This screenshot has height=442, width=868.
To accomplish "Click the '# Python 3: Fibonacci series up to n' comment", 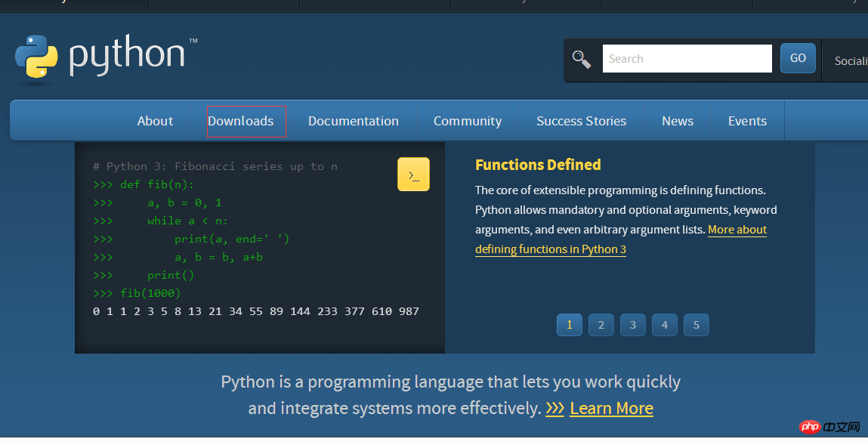I will [215, 166].
